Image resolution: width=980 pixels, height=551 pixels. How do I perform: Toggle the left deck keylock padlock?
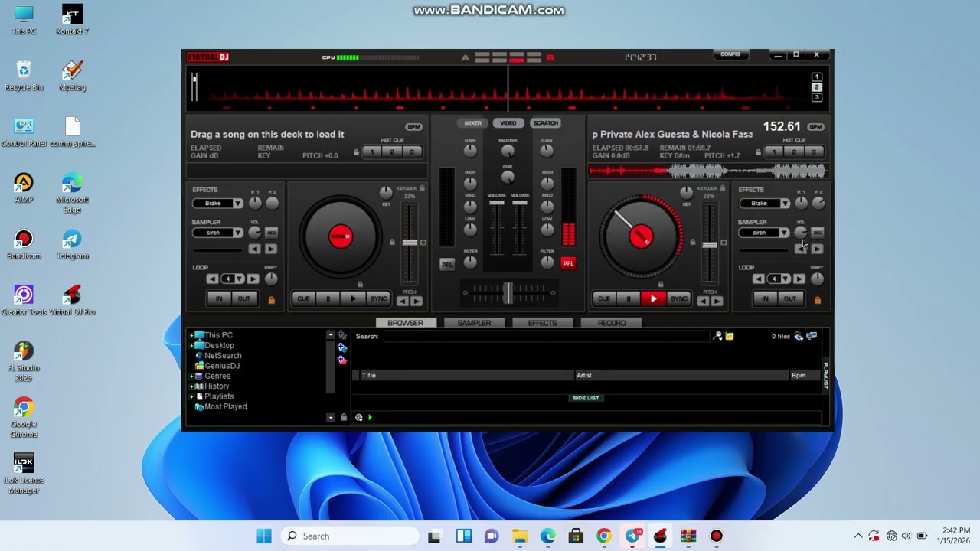pyautogui.click(x=422, y=188)
